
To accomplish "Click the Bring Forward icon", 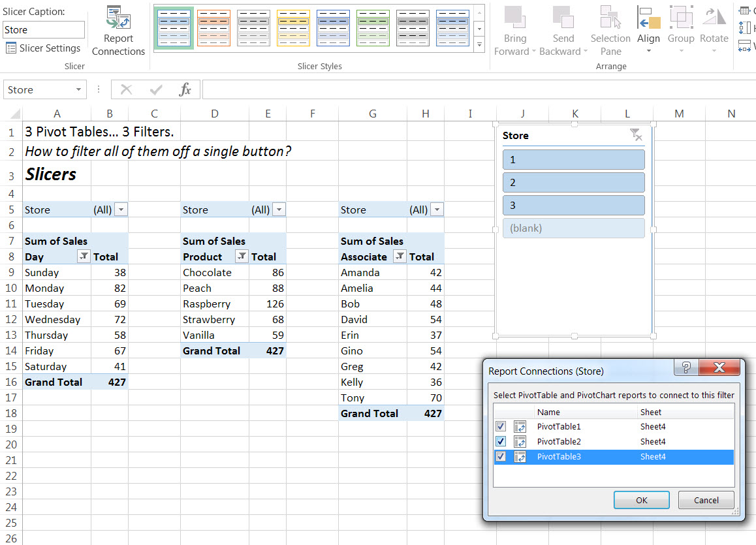I will tap(515, 18).
